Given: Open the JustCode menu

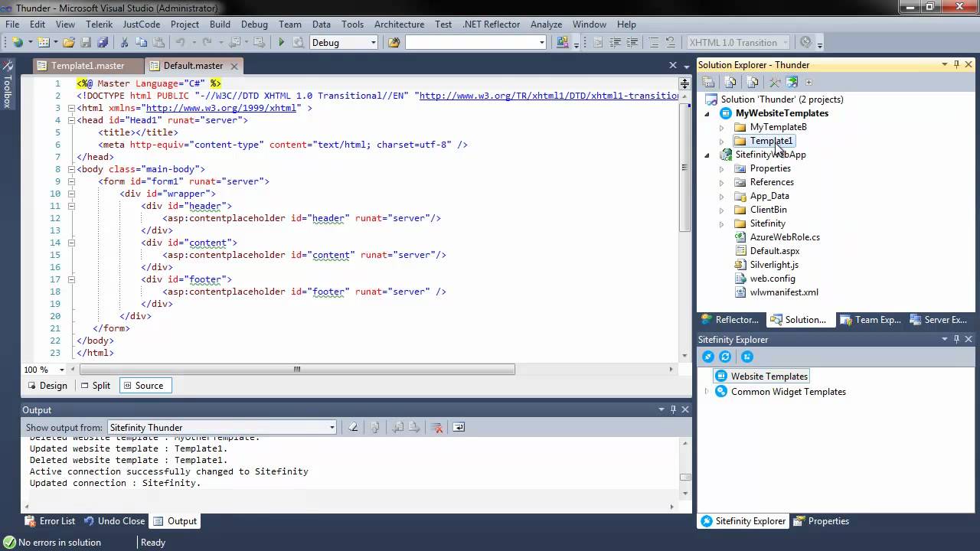Looking at the screenshot, I should 142,24.
